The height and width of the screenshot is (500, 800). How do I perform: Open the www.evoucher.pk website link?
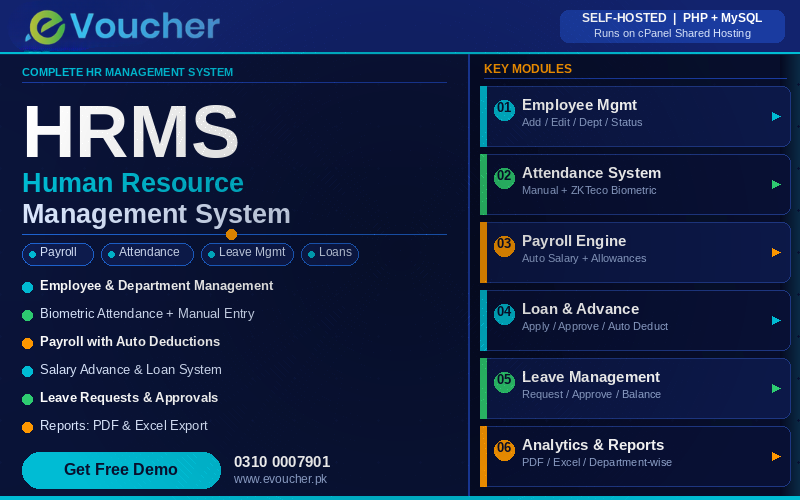coord(280,479)
